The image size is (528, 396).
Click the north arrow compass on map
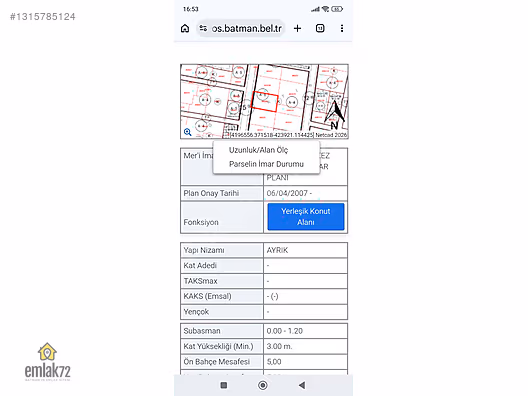click(335, 115)
